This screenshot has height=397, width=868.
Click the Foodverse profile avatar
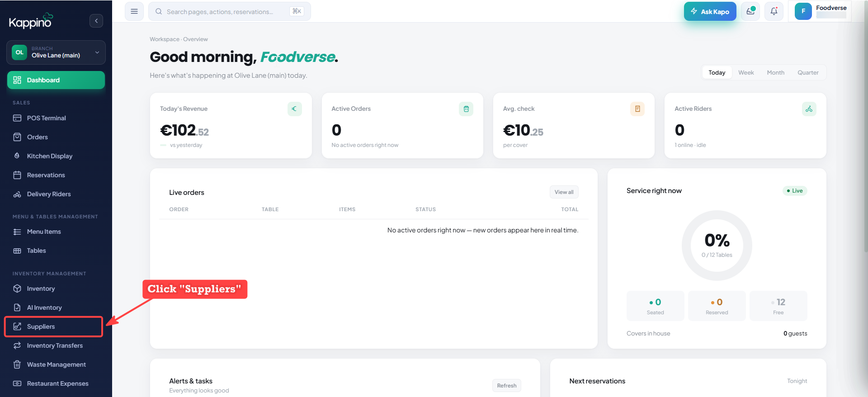[803, 11]
